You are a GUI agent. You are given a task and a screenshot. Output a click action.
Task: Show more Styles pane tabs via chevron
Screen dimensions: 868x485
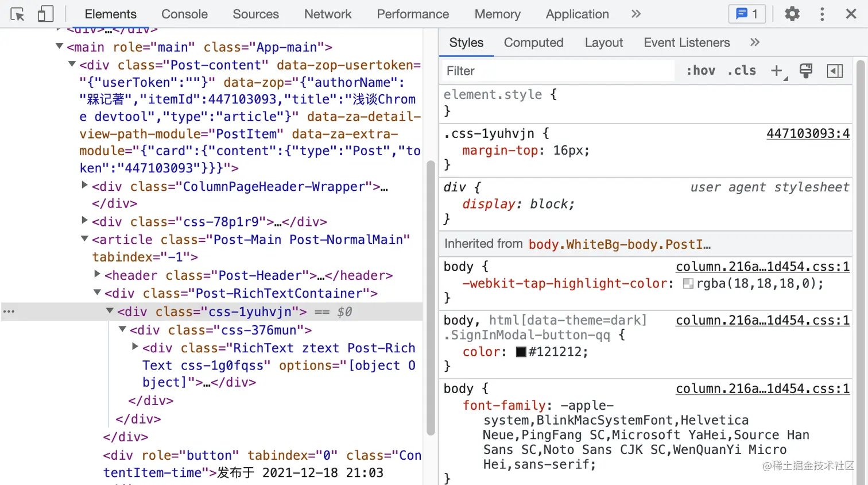tap(755, 43)
